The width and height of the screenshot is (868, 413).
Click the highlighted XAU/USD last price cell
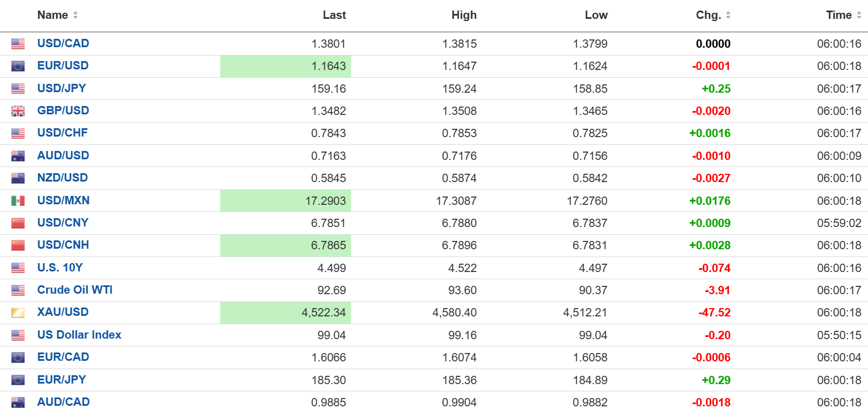coord(286,313)
